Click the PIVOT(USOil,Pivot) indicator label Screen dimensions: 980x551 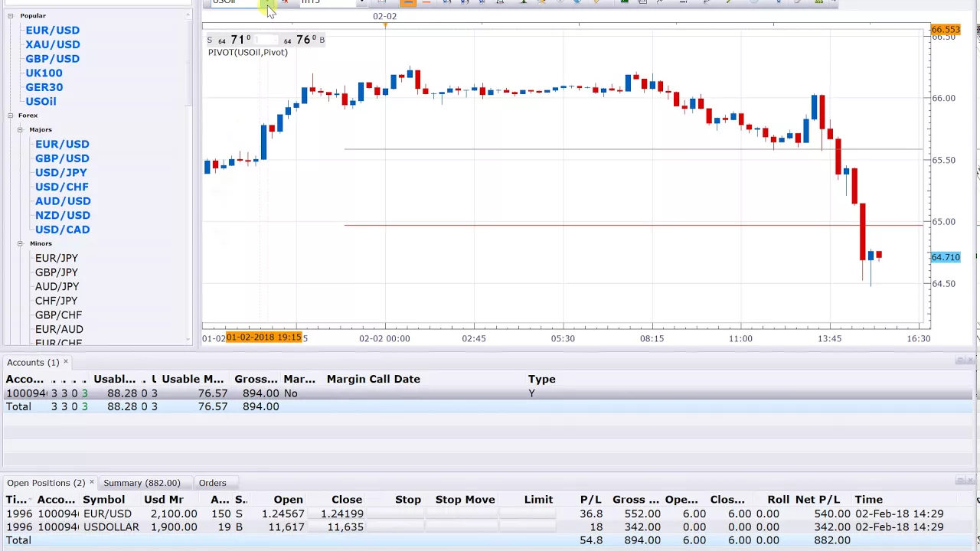pos(248,53)
